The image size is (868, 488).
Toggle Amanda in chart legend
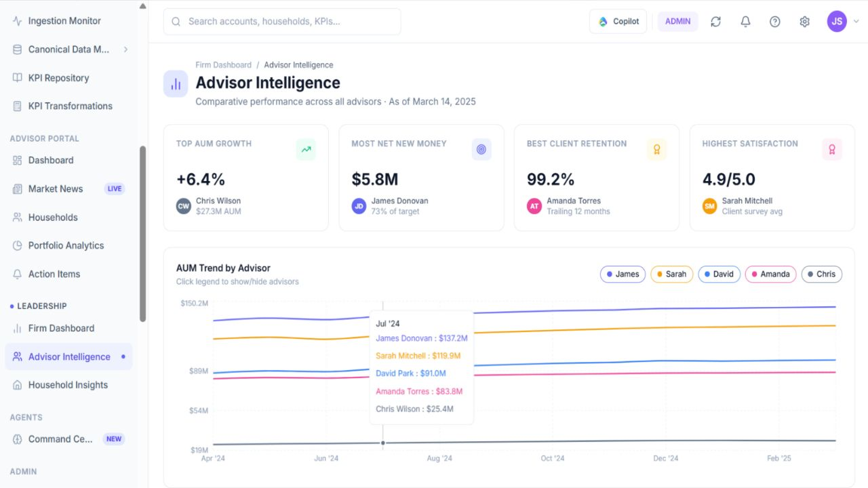pos(770,274)
